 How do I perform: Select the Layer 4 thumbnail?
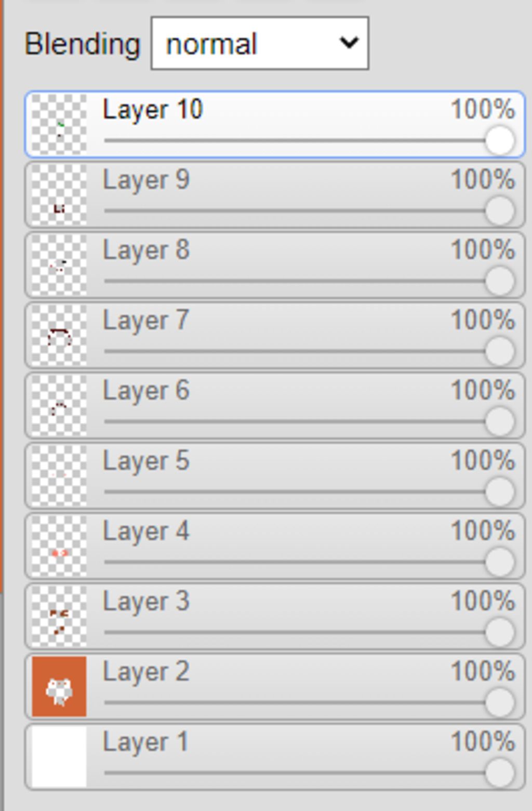pyautogui.click(x=59, y=546)
